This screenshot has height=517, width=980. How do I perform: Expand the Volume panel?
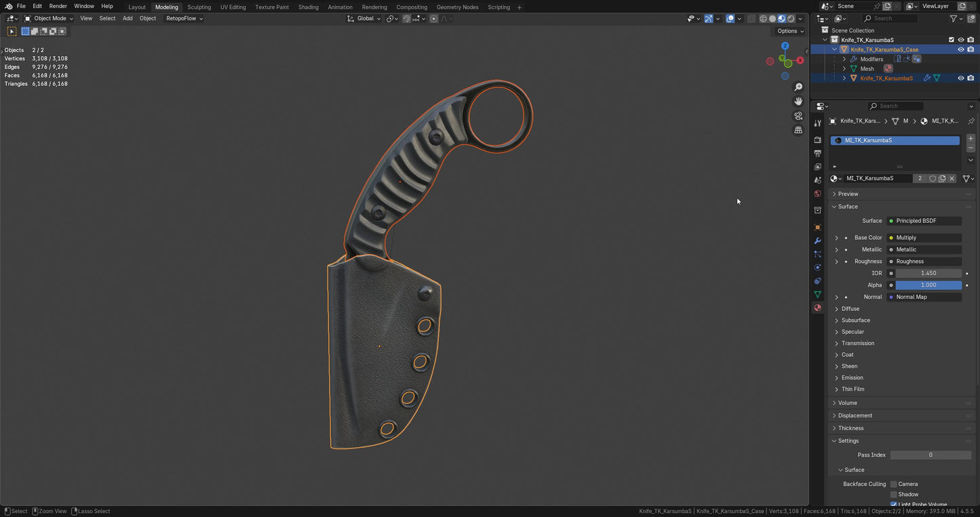[x=847, y=403]
